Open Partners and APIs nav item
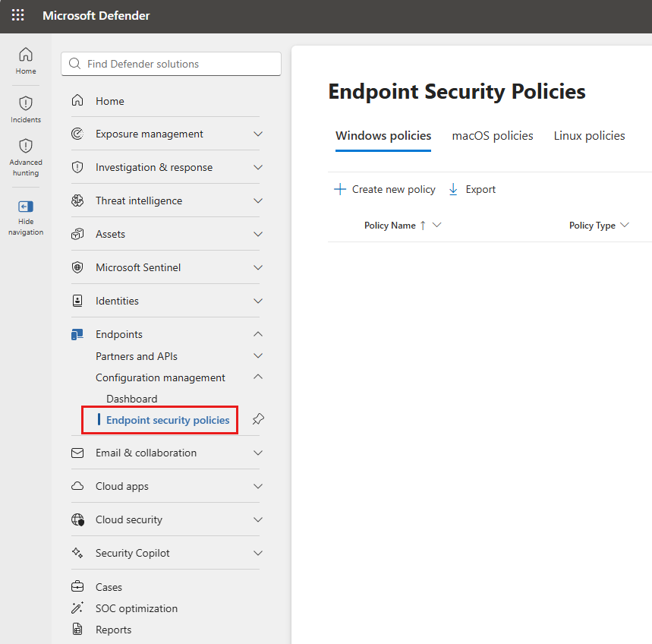This screenshot has height=644, width=652. coord(137,356)
